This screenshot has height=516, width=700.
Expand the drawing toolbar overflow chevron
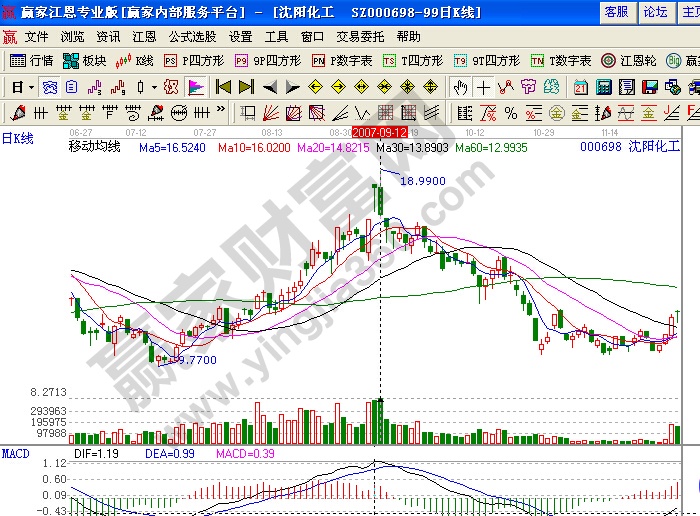click(221, 112)
